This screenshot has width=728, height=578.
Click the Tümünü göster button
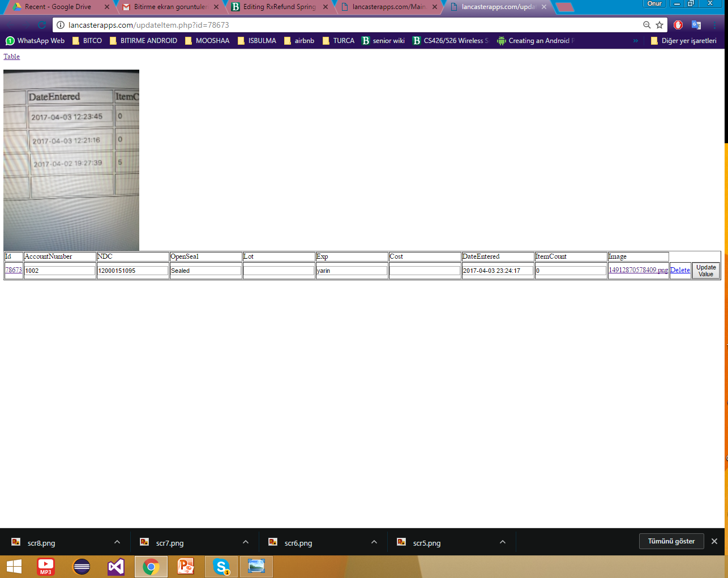point(671,541)
